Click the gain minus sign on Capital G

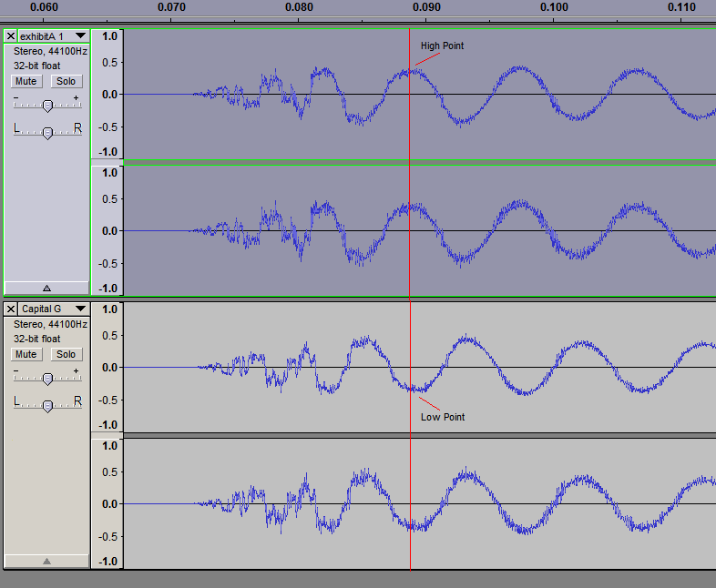[x=16, y=370]
